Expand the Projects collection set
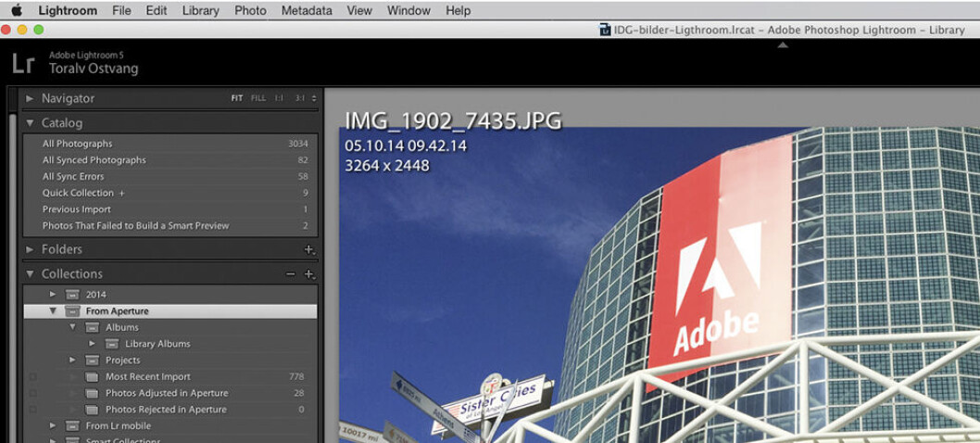 [72, 361]
